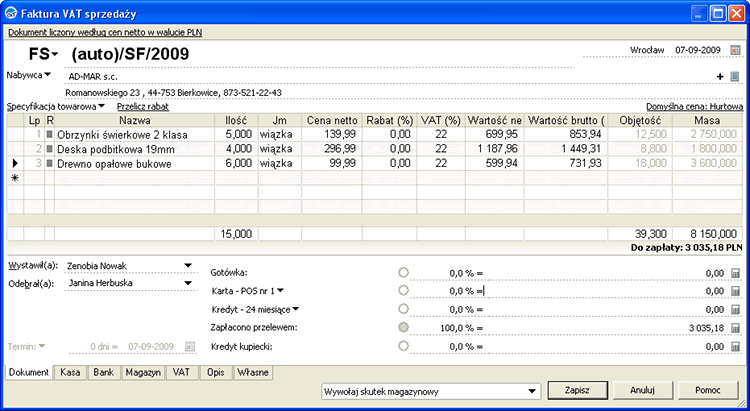Click calculator icon in Kredyt kupiecki row

735,346
